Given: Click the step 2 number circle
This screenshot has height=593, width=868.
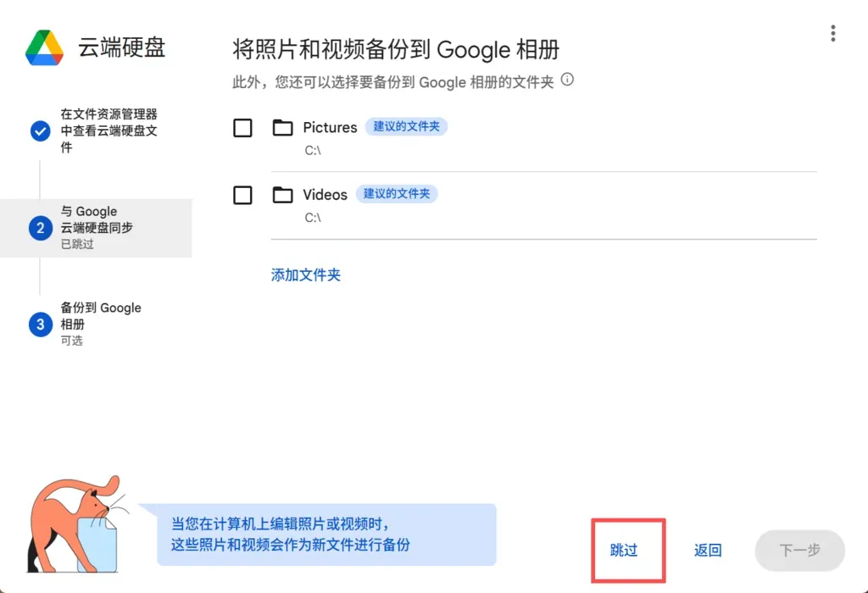Looking at the screenshot, I should [40, 228].
